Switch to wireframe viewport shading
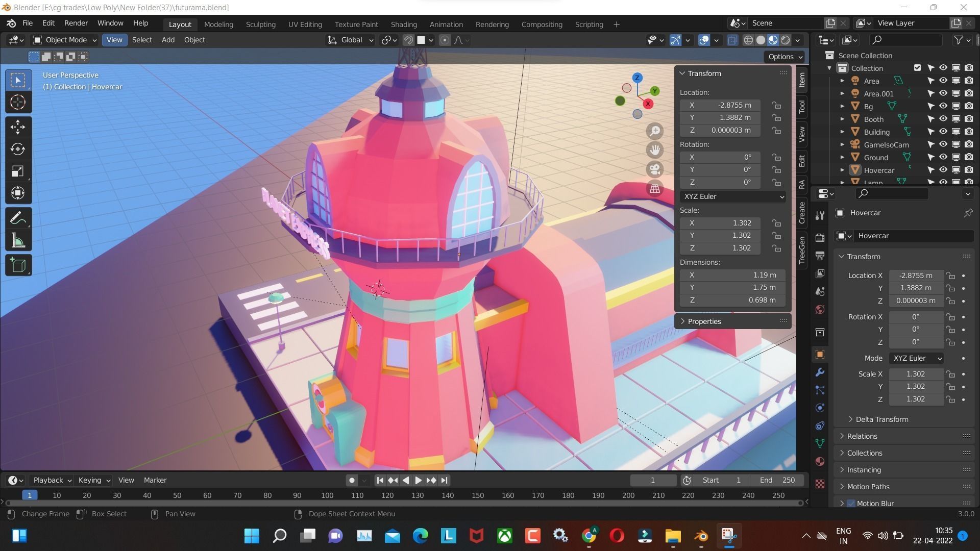This screenshot has width=980, height=551. click(748, 40)
